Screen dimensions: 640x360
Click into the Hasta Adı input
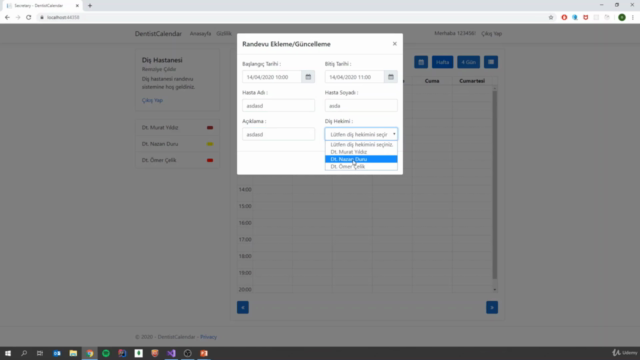click(x=278, y=106)
